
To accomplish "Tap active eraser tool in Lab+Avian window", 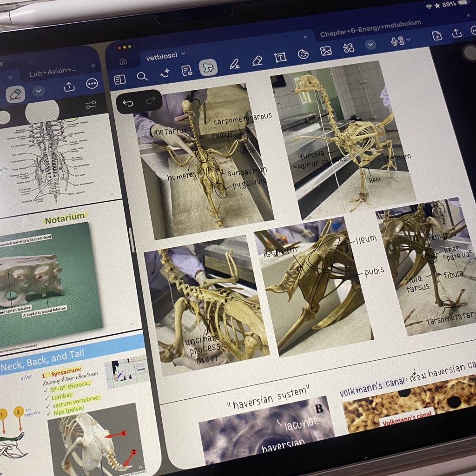I will pos(15,94).
